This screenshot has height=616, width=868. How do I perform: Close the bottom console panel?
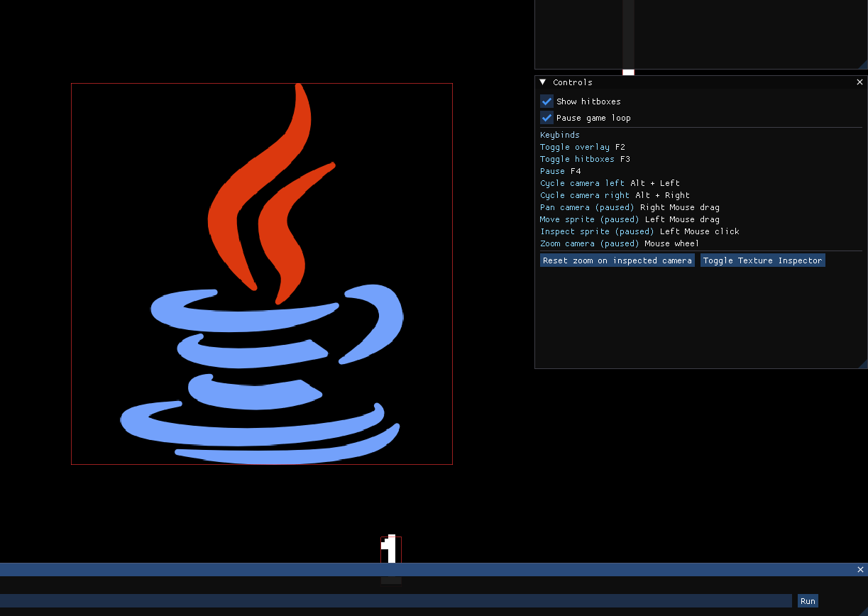pyautogui.click(x=860, y=570)
